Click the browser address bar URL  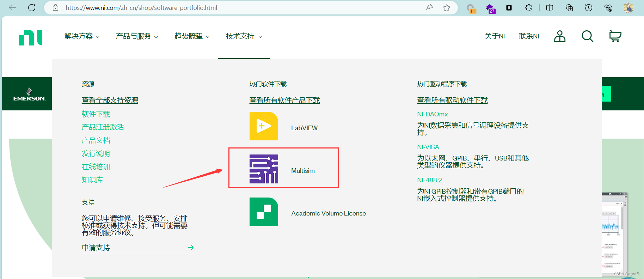[141, 8]
